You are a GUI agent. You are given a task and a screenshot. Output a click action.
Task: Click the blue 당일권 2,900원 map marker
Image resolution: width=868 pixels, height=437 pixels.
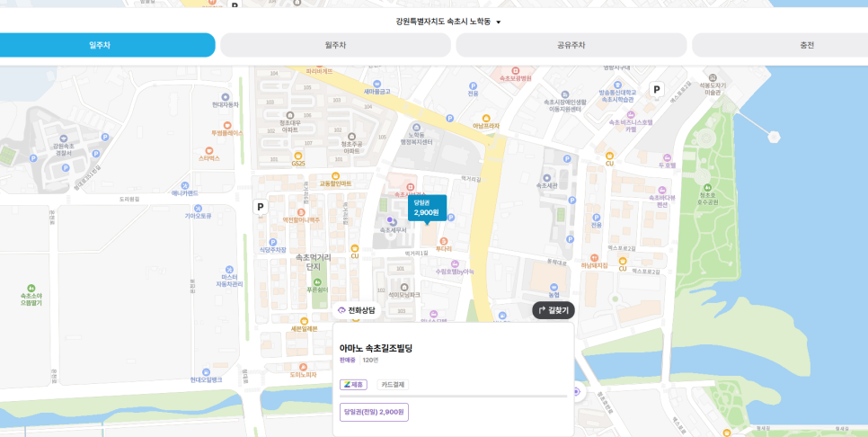point(427,209)
